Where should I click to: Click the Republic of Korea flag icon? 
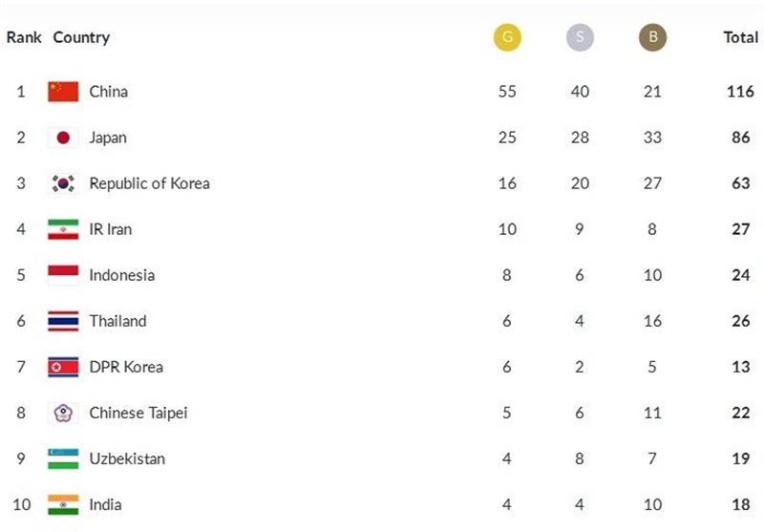click(x=63, y=183)
